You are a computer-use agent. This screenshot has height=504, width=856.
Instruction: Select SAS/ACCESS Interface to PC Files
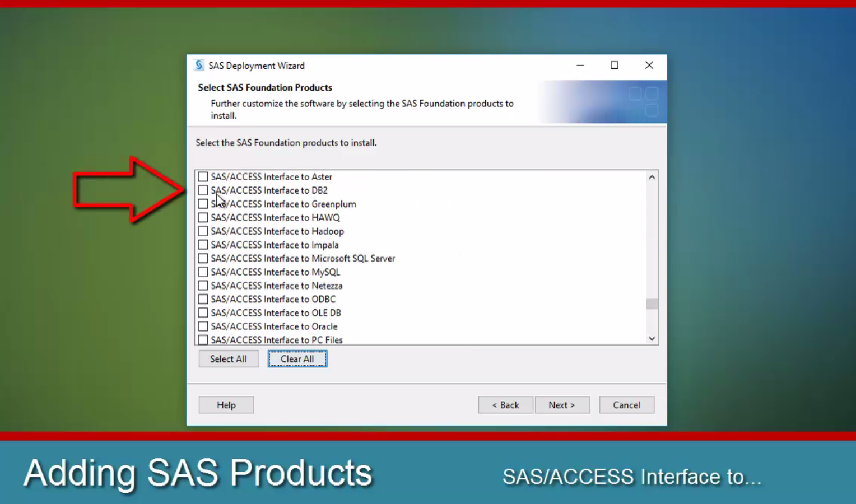pyautogui.click(x=203, y=339)
